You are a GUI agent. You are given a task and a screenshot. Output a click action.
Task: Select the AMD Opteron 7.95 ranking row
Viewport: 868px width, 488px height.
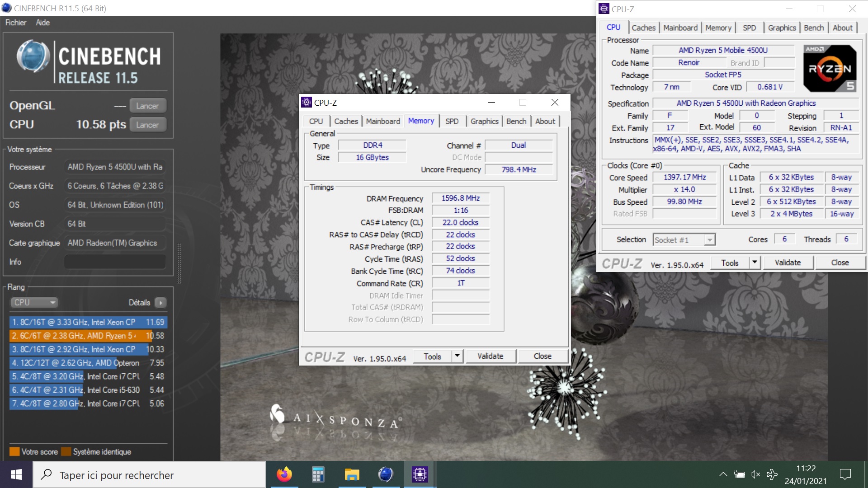click(88, 363)
